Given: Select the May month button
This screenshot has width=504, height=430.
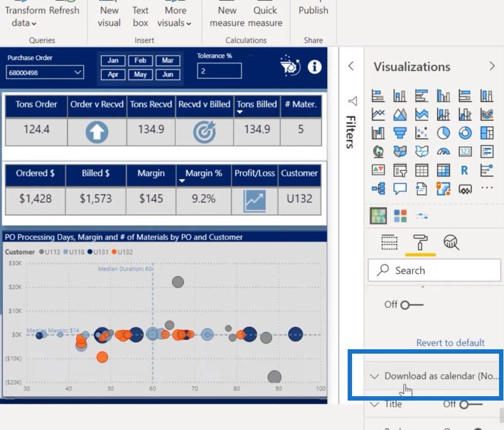Looking at the screenshot, I should tap(140, 74).
